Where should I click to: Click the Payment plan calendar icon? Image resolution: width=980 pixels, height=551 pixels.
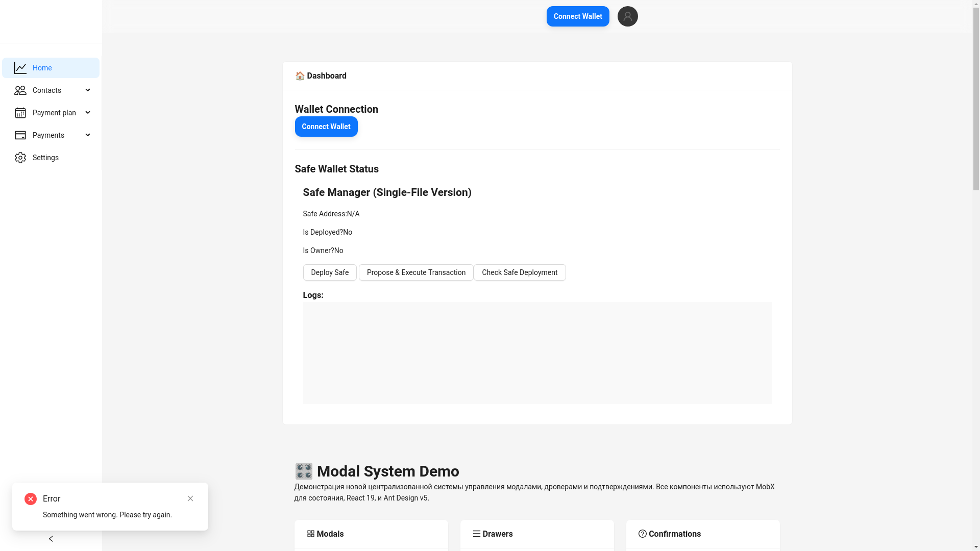point(20,113)
